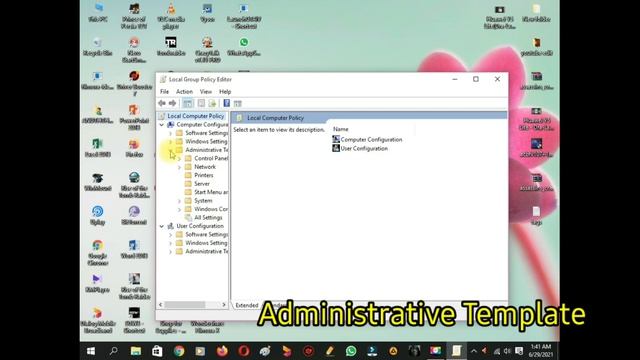The image size is (640, 360).
Task: Click the tree pane's right scroll arrow
Action: [x=224, y=304]
